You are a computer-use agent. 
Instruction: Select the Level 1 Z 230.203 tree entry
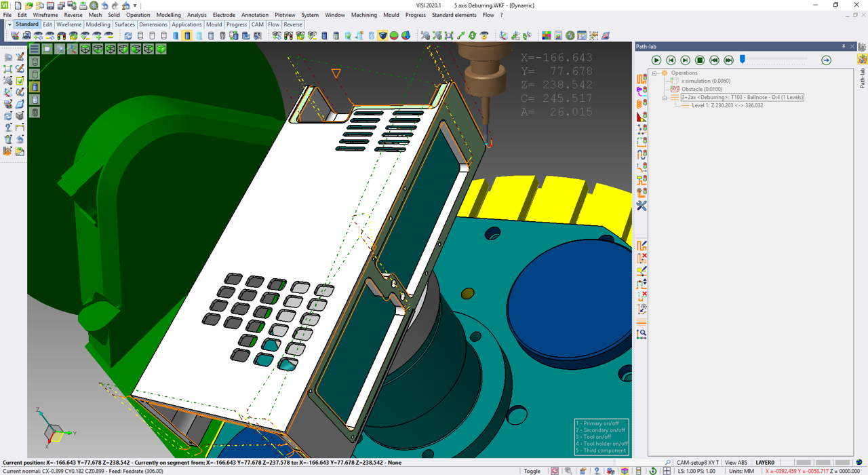[x=727, y=106]
